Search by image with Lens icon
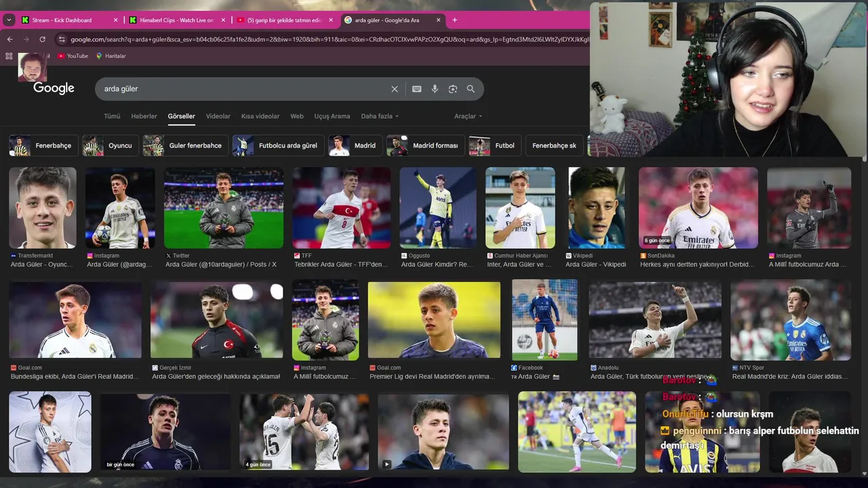Screen dimensions: 868x488 (453, 89)
